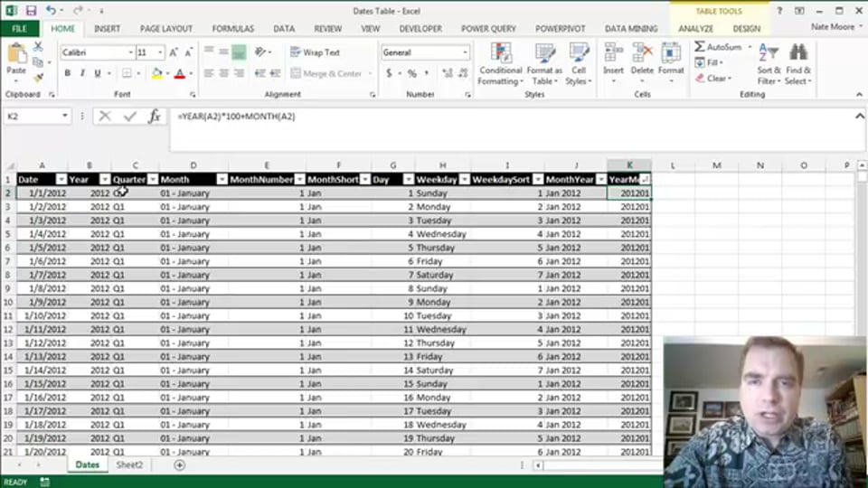The width and height of the screenshot is (868, 488).
Task: Click the Undo arrow icon
Action: click(51, 11)
